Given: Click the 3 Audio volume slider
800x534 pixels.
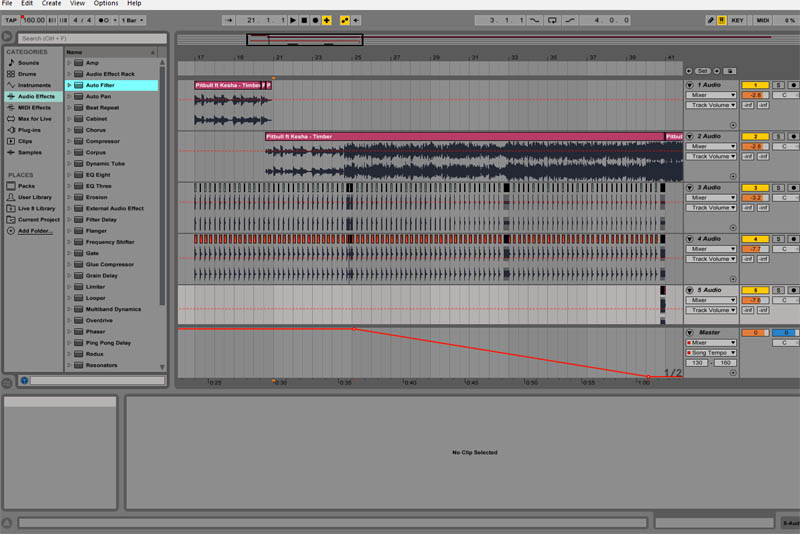Looking at the screenshot, I should pos(755,198).
